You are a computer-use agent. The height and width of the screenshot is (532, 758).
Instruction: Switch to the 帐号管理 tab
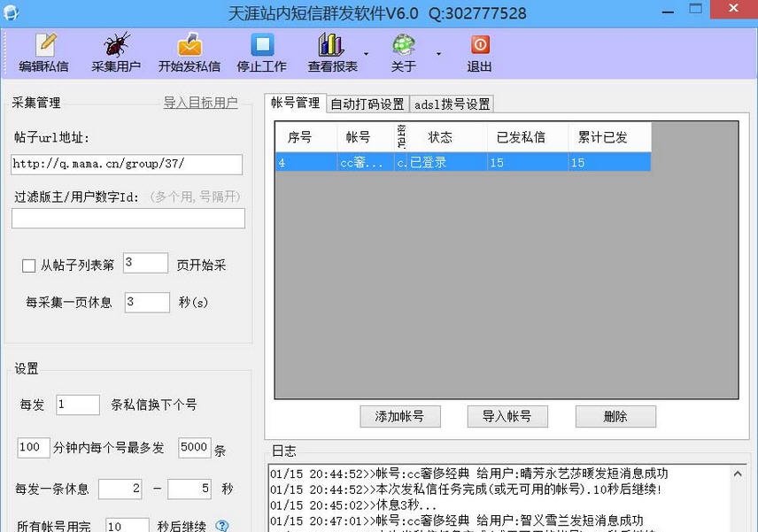coord(296,103)
